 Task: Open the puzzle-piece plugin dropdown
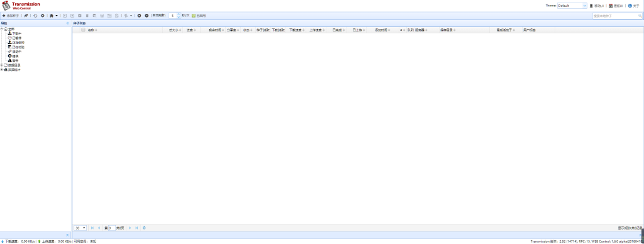pyautogui.click(x=53, y=16)
